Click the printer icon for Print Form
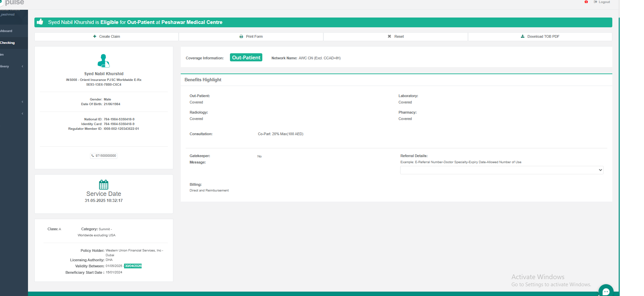 [x=241, y=36]
